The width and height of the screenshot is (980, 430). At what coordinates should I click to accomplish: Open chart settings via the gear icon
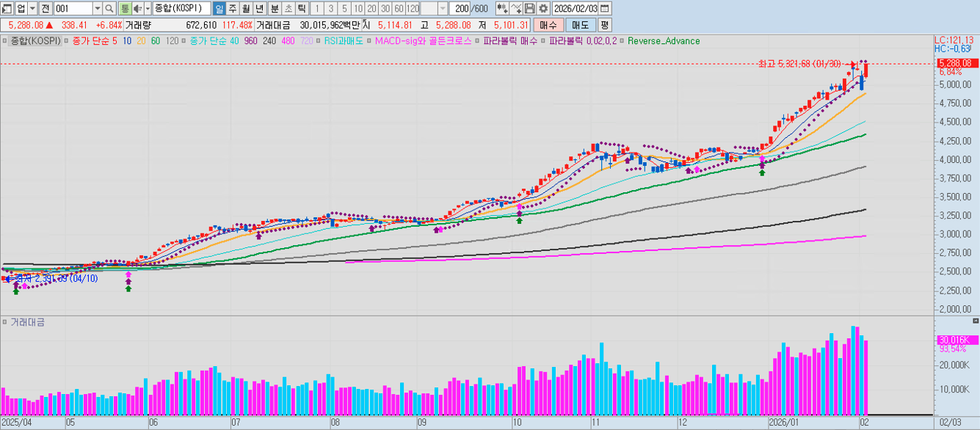(x=543, y=8)
